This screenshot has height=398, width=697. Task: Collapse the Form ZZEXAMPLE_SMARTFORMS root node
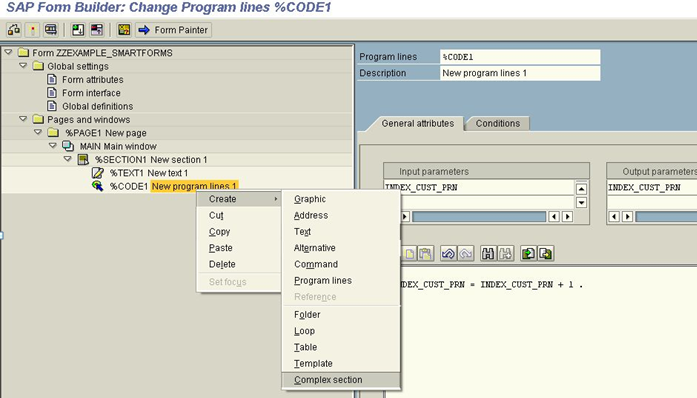8,52
